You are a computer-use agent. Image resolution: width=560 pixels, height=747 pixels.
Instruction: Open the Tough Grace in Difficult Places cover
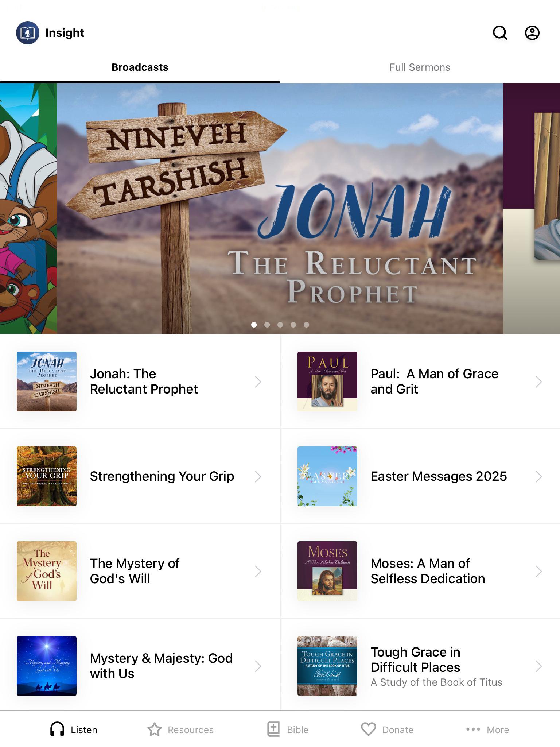click(327, 666)
